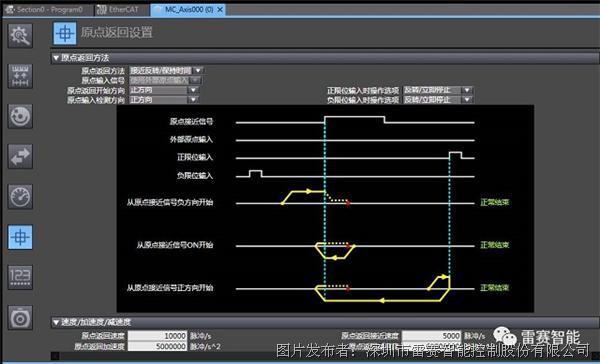Click 正常结束 beside 从原点接近信号ON开始 row
This screenshot has width=600, height=364.
pyautogui.click(x=494, y=245)
